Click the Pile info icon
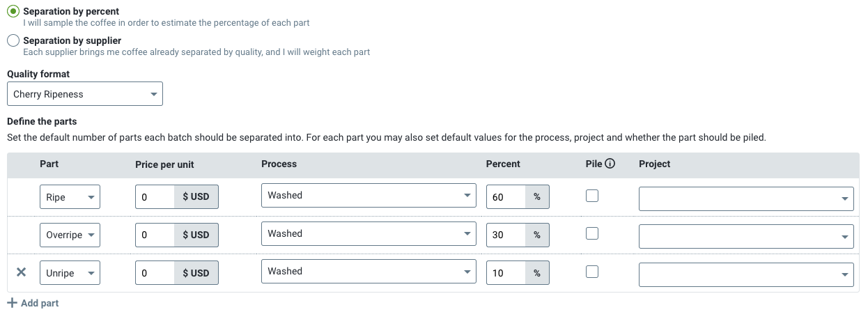Image resolution: width=868 pixels, height=319 pixels. [610, 164]
